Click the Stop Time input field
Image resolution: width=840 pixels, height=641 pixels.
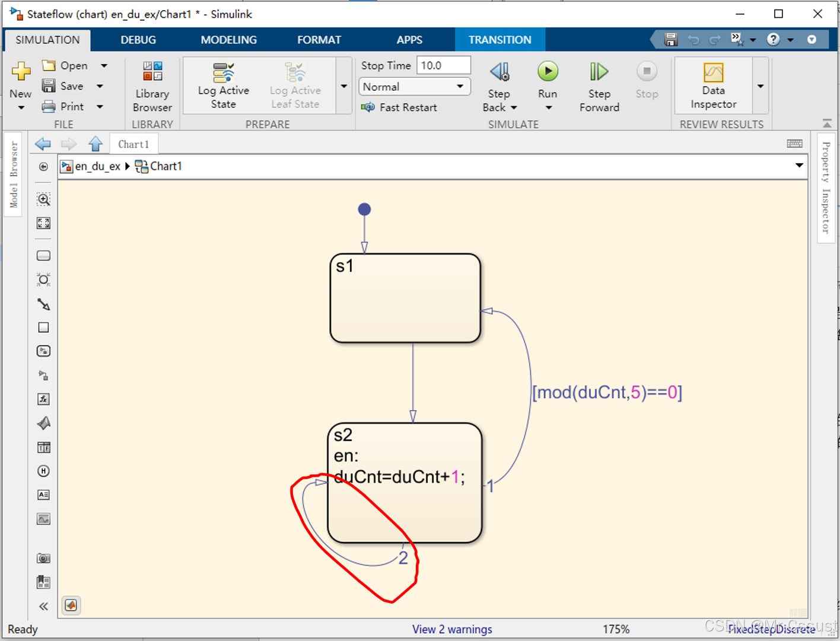click(x=443, y=65)
